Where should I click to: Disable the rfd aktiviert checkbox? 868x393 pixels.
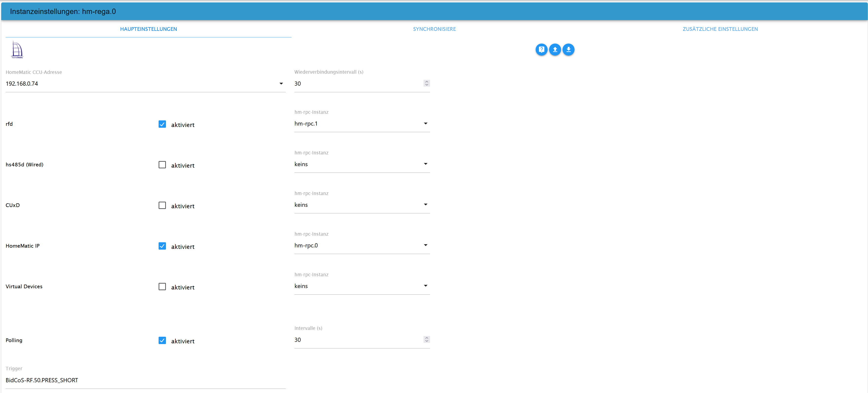(x=162, y=124)
